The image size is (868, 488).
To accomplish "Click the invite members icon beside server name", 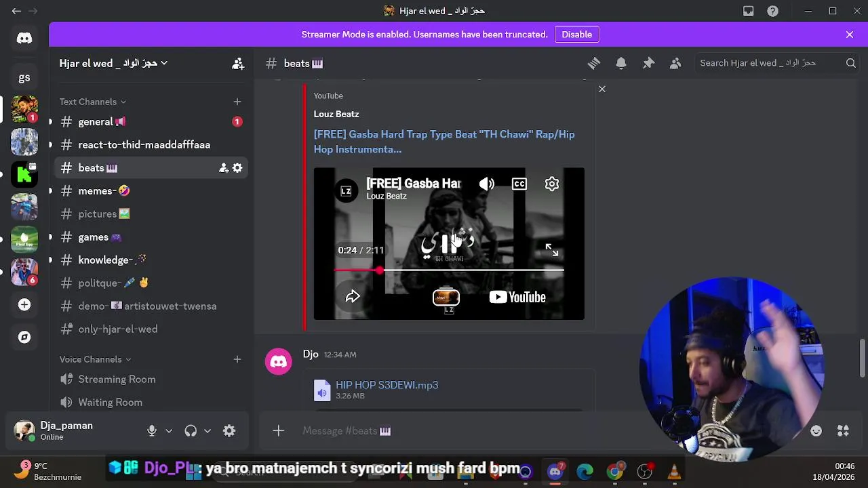I will (238, 64).
